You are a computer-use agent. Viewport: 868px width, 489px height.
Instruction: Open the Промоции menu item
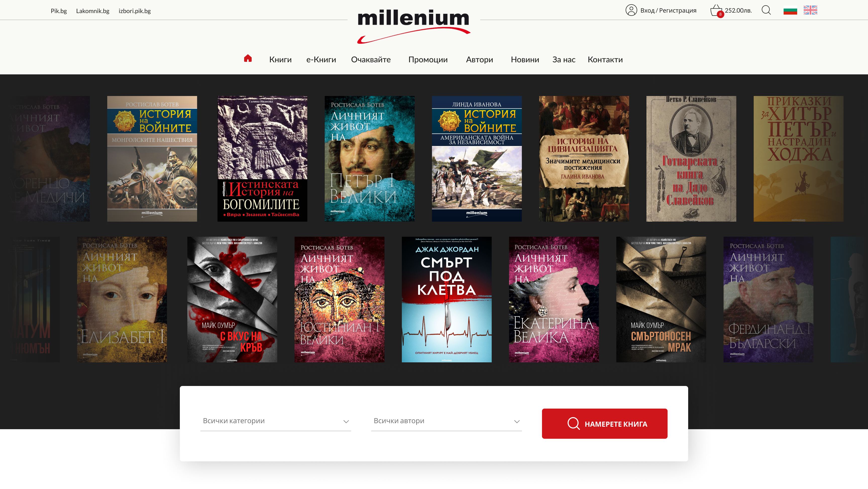pos(428,60)
